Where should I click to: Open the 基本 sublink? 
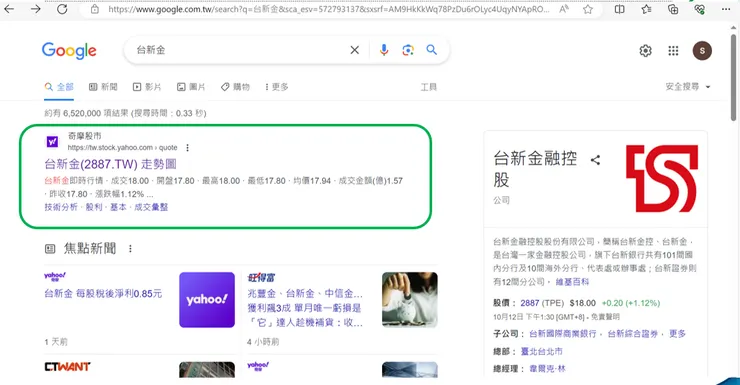coord(118,207)
